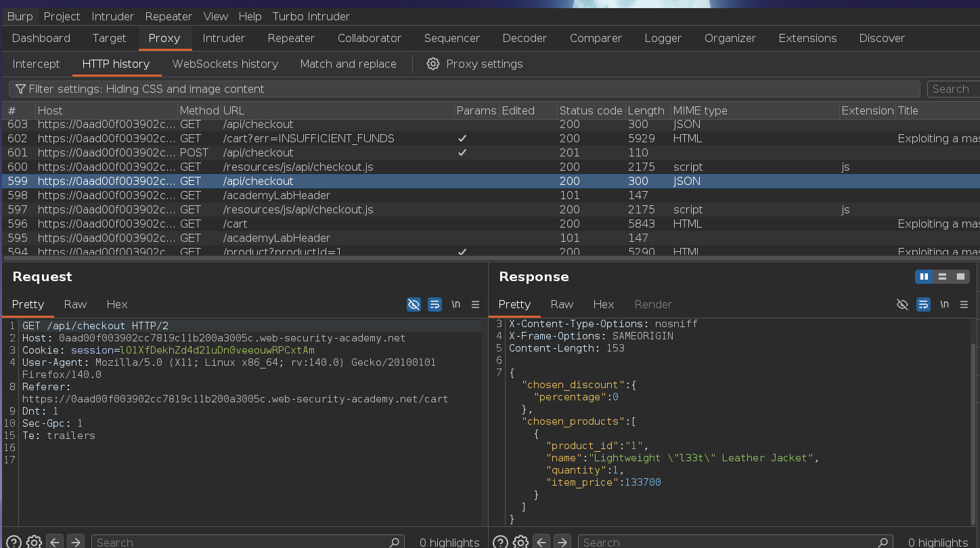Click Response search next match arrow

click(562, 542)
